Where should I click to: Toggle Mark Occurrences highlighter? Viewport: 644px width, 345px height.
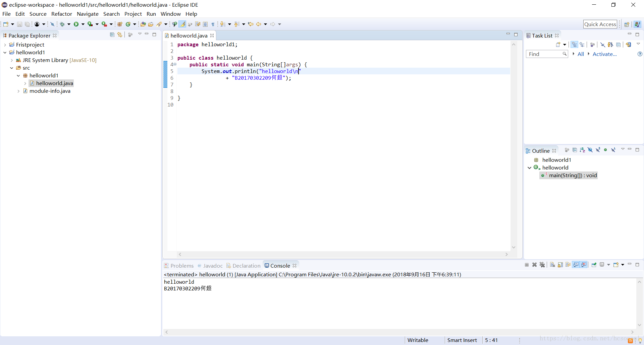[182, 24]
